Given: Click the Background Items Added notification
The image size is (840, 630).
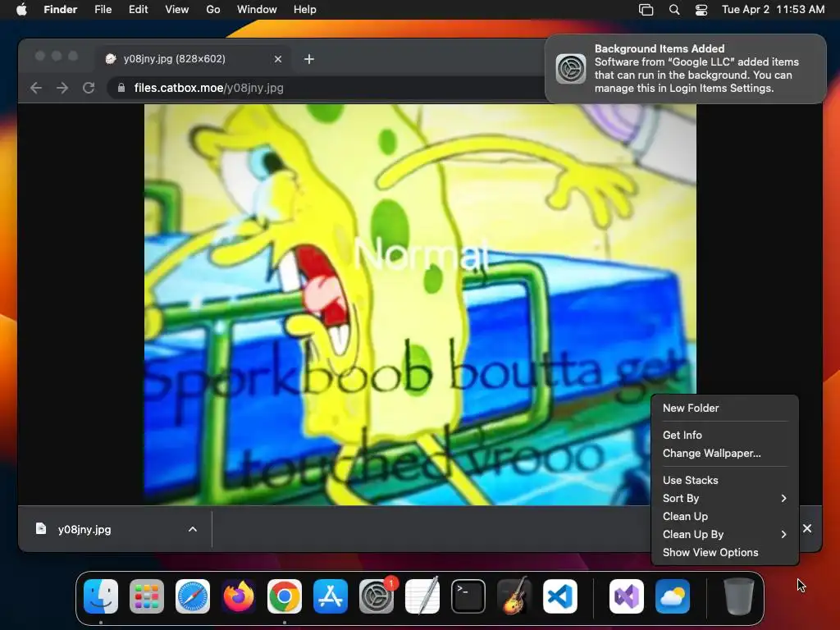Looking at the screenshot, I should click(685, 69).
